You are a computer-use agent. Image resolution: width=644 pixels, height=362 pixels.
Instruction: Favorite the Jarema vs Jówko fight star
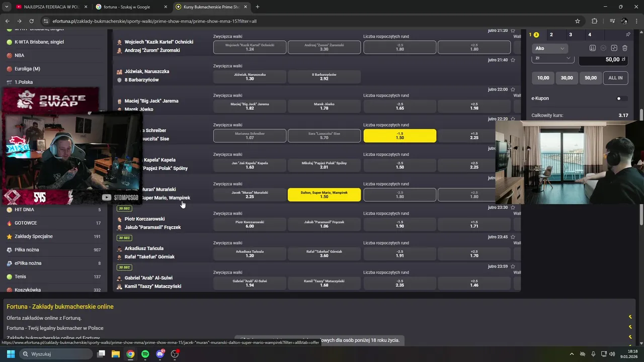513,89
